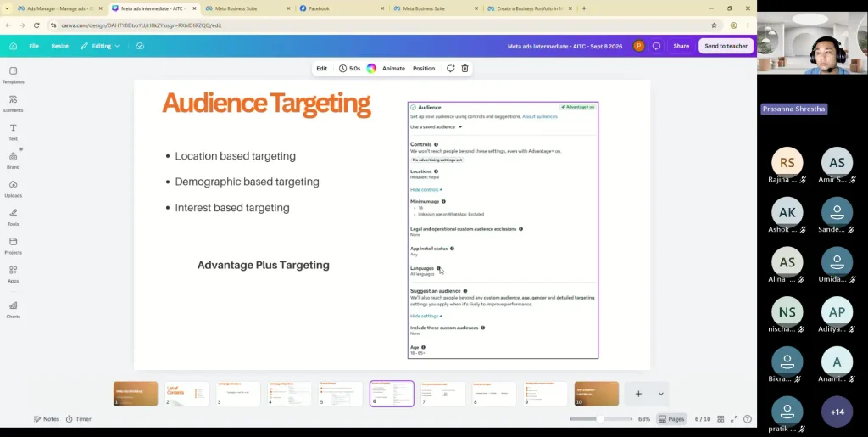Go back in browser history
Viewport: 868px width, 437px height.
tap(8, 25)
